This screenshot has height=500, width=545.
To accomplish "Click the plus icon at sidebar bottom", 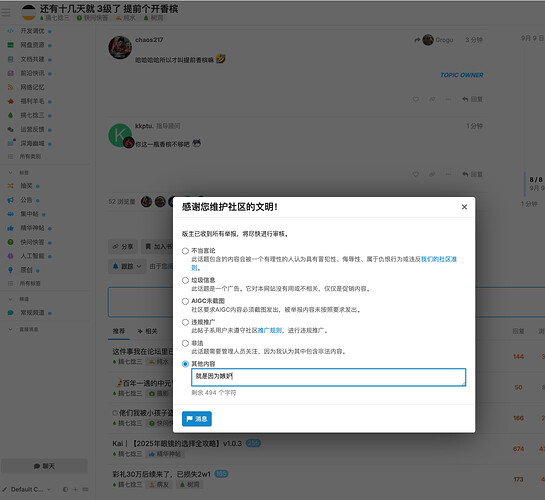I will pos(75,489).
